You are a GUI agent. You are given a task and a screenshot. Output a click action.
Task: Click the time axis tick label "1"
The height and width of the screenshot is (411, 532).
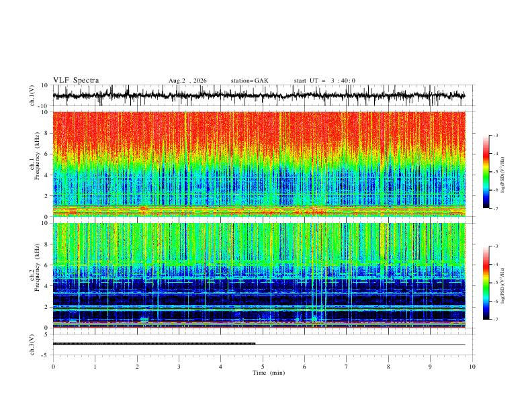pos(95,367)
